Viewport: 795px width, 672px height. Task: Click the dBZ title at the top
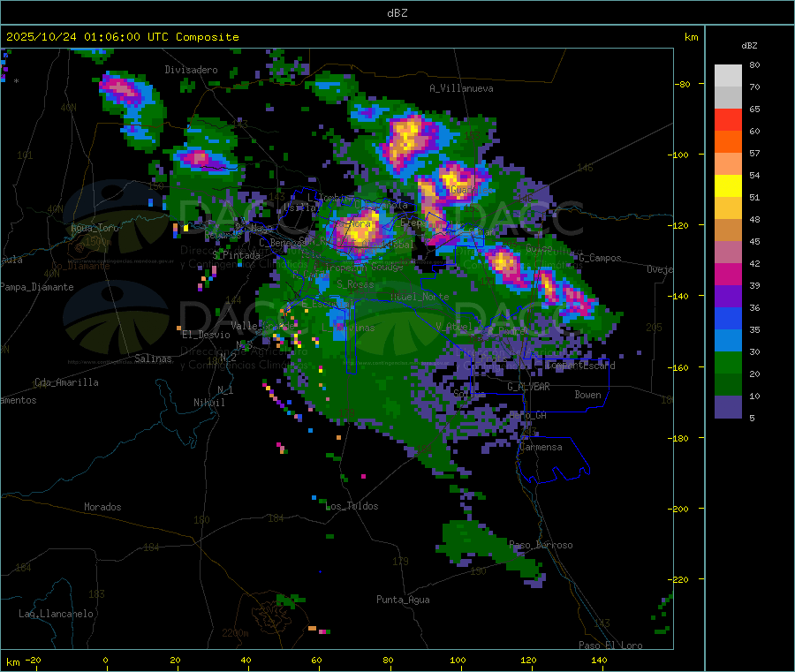397,13
